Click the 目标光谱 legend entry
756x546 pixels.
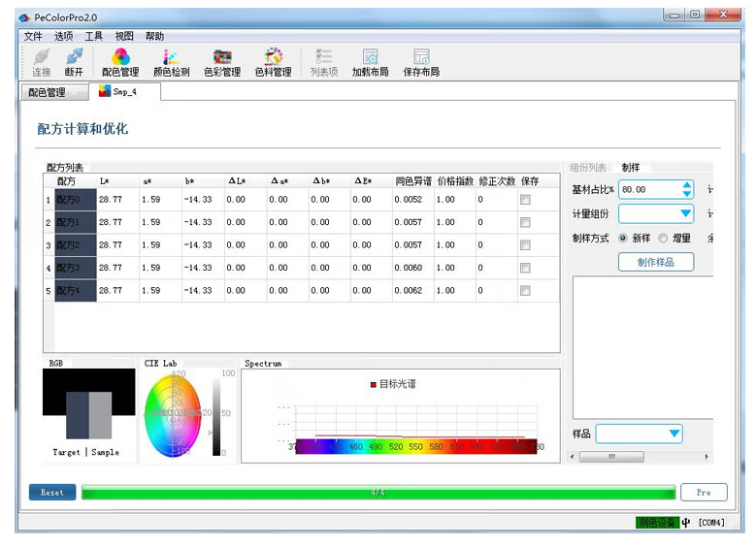click(393, 384)
